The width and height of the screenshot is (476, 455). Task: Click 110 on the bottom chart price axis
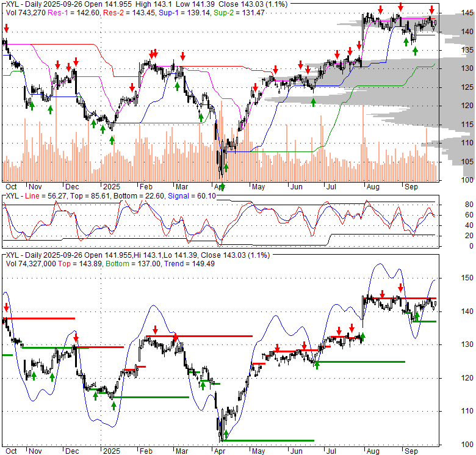click(x=467, y=411)
